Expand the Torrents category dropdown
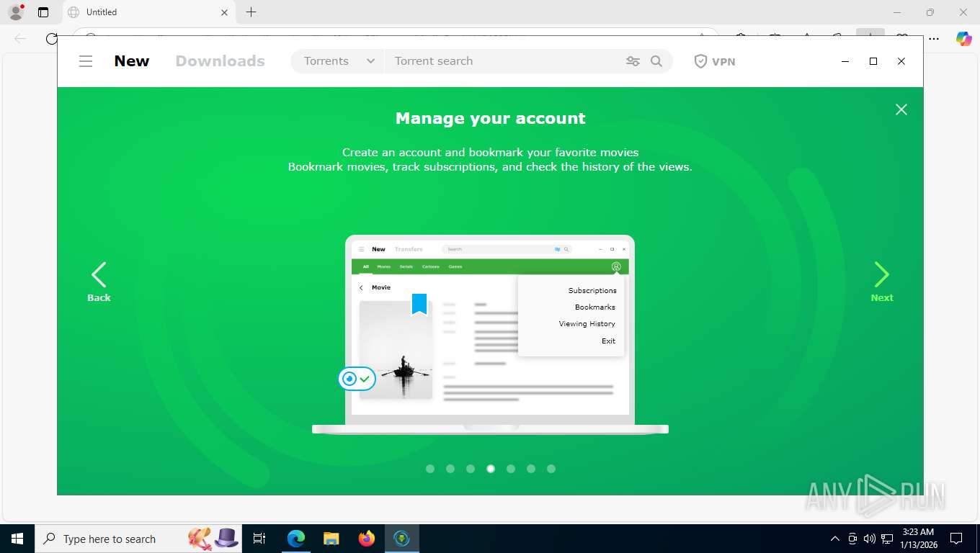This screenshot has height=553, width=980. (x=339, y=61)
